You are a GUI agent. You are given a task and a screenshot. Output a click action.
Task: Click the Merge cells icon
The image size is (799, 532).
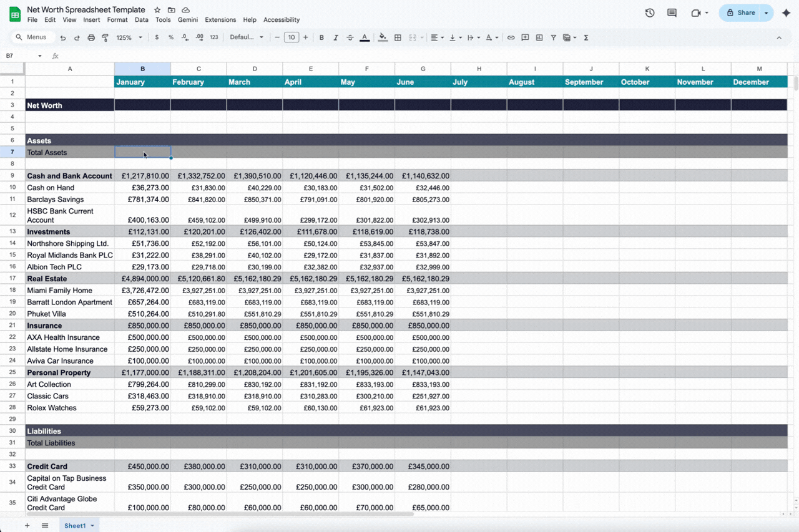pos(413,37)
